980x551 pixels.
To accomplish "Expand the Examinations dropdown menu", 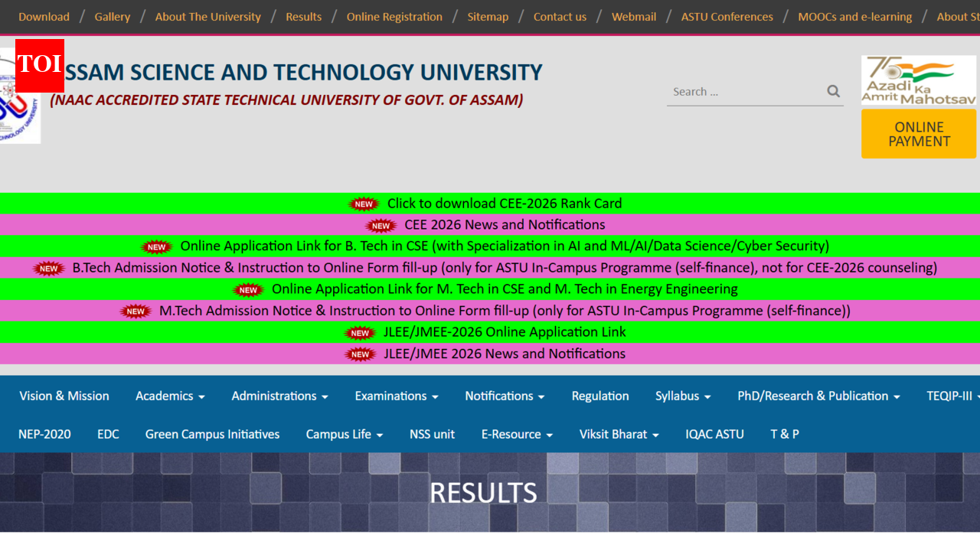I will click(x=397, y=396).
